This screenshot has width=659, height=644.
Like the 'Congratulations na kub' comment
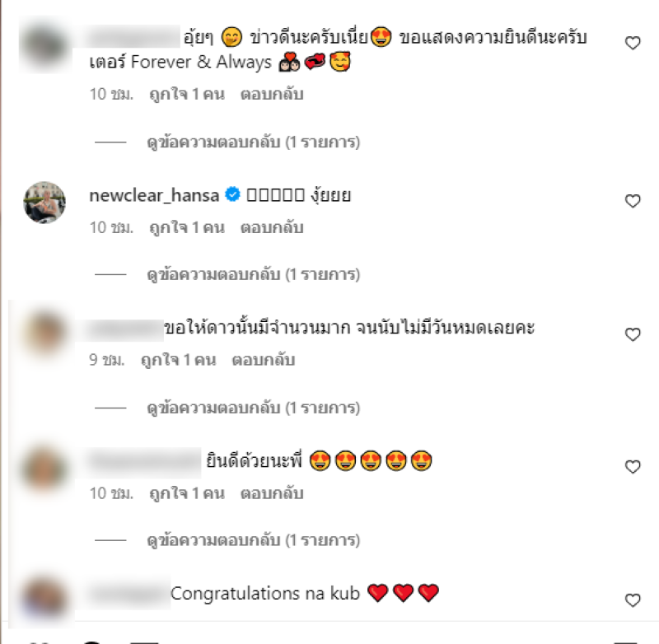pos(633,600)
